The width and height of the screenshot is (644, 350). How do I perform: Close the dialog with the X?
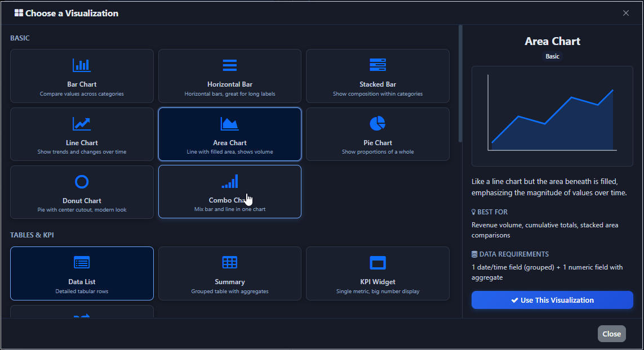tap(625, 13)
